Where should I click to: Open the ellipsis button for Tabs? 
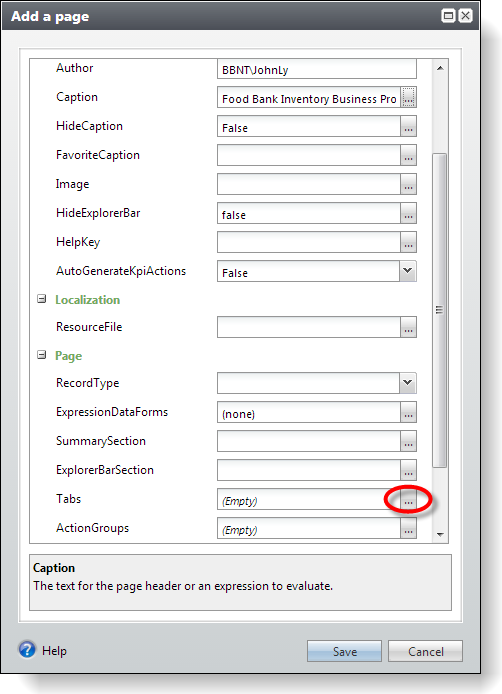408,500
